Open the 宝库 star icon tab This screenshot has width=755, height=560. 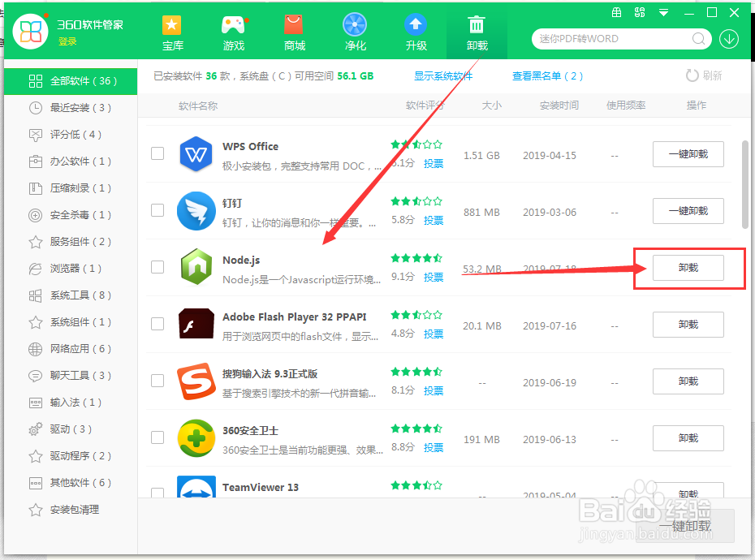coord(172,32)
